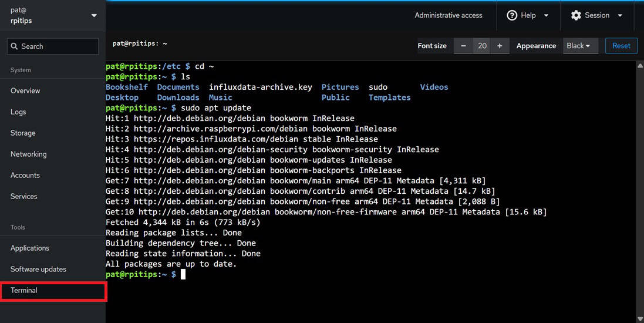Expand the Session menu arrow
Viewport: 644px width, 323px height.
pos(620,15)
